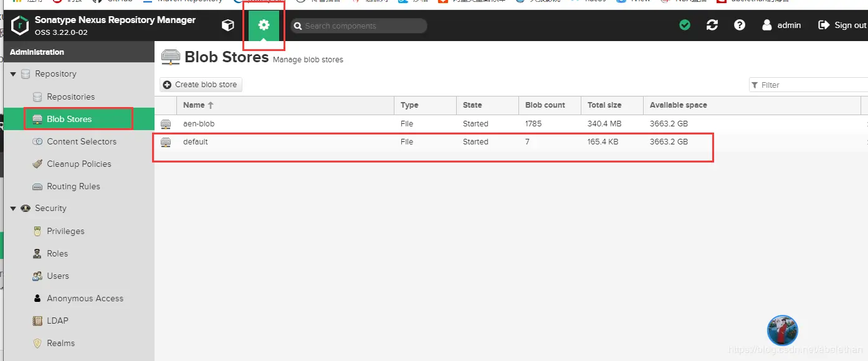Create a new blob store

pos(201,85)
